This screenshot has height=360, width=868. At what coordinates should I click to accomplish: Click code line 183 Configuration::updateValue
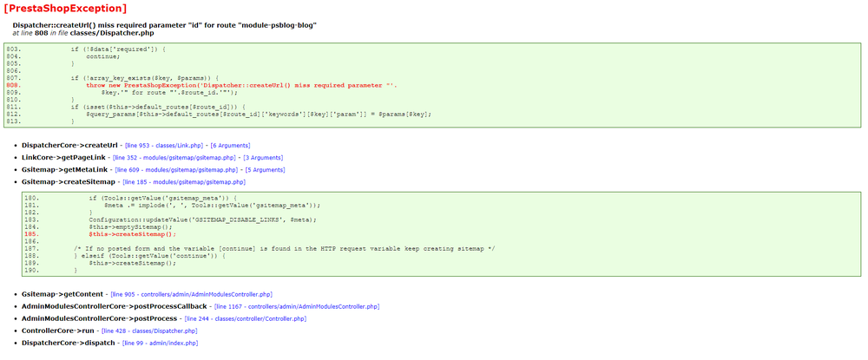[x=202, y=219]
